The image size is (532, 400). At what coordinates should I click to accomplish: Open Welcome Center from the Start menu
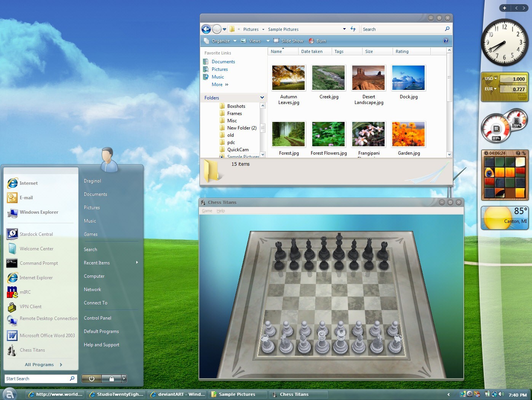click(37, 248)
